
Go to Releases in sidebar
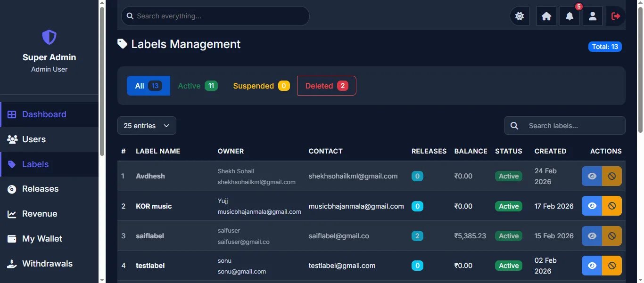49,189
